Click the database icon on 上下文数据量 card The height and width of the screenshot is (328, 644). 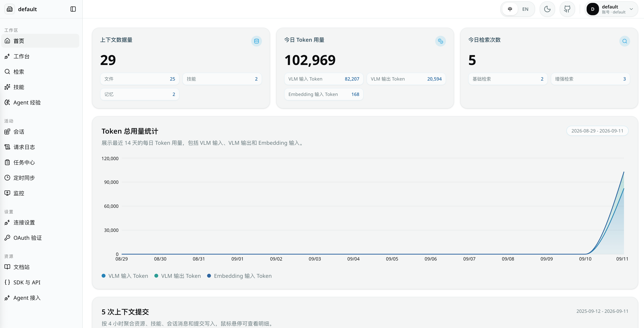(x=257, y=41)
